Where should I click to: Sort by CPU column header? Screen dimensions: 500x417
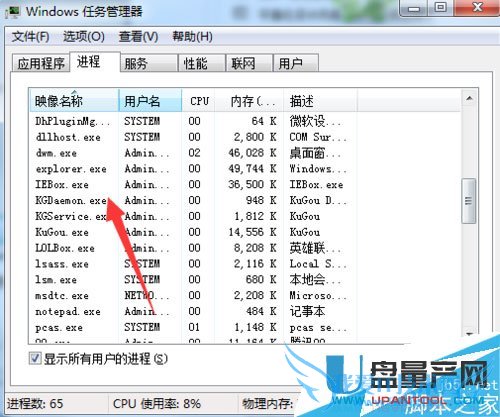198,100
